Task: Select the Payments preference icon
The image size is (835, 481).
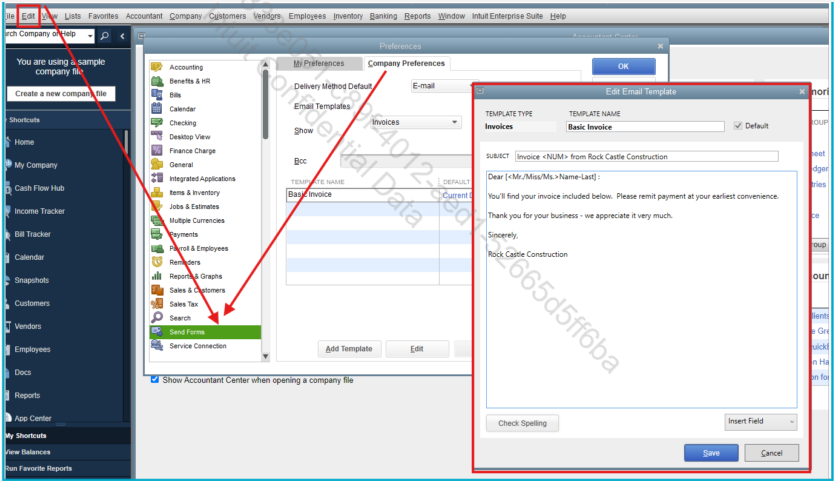Action: pos(157,234)
